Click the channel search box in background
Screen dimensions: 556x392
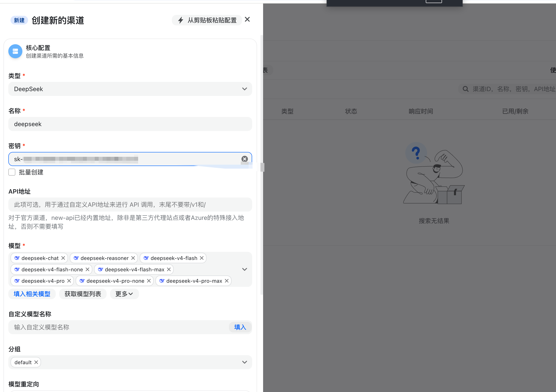(507, 89)
